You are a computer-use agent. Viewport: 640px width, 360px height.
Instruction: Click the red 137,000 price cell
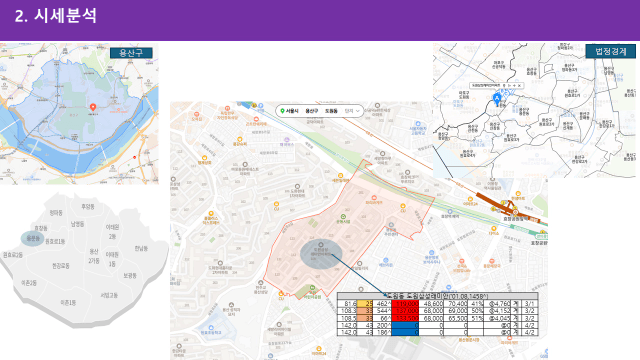(405, 311)
